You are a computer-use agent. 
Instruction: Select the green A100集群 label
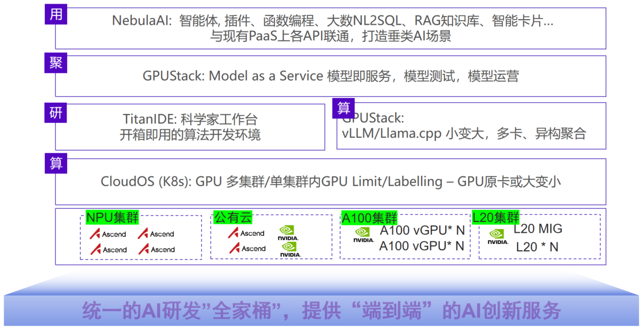coord(369,218)
